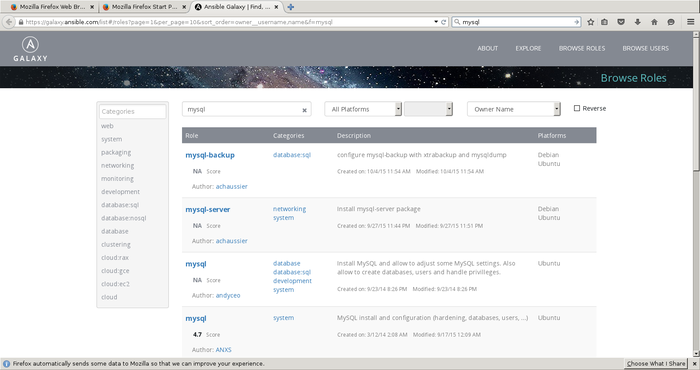
Task: Open the chat bubble icon
Action: (x=671, y=22)
